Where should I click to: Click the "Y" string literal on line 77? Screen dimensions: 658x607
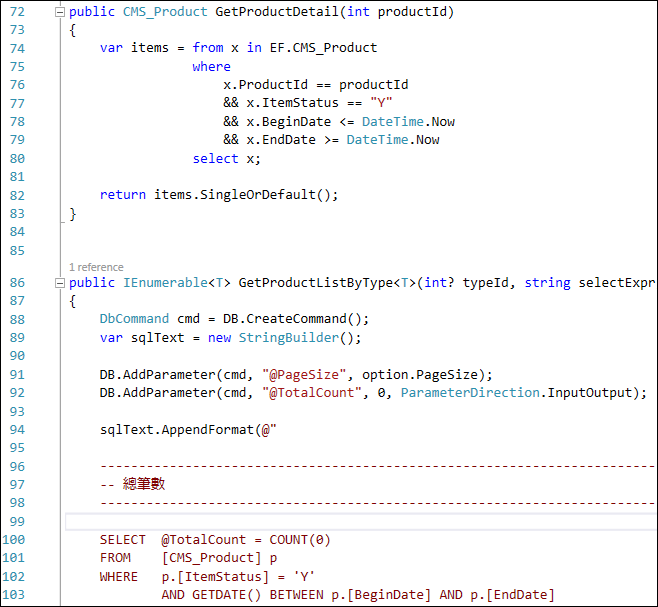tap(381, 103)
